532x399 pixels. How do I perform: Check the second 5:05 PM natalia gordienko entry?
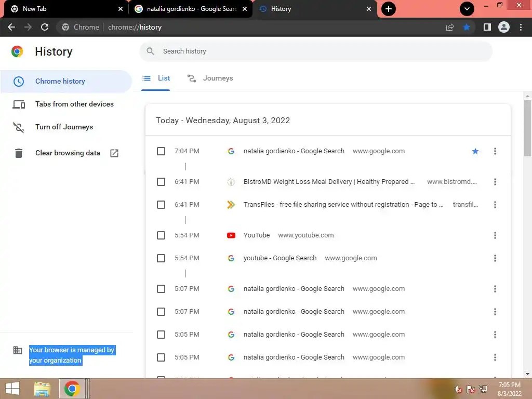click(x=161, y=357)
